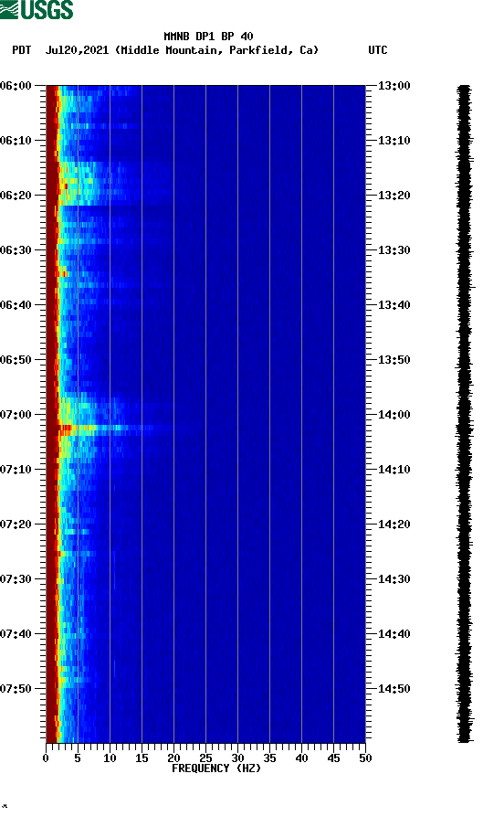Click the USGS logo

pos(37,9)
